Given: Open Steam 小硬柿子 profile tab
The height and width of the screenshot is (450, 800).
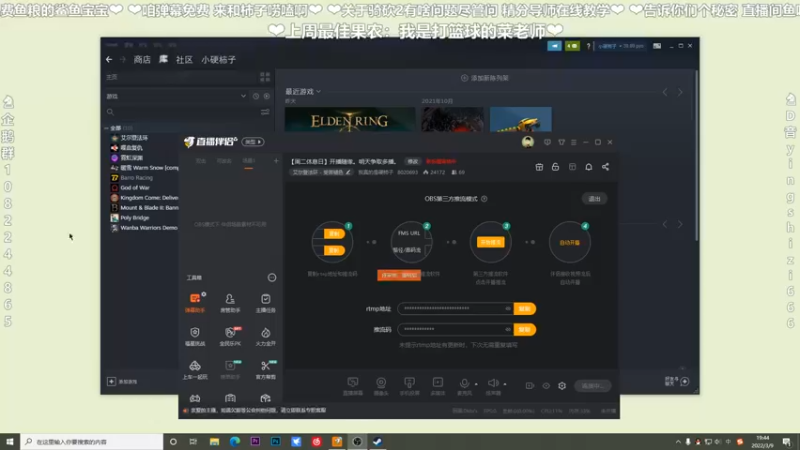Looking at the screenshot, I should 218,60.
